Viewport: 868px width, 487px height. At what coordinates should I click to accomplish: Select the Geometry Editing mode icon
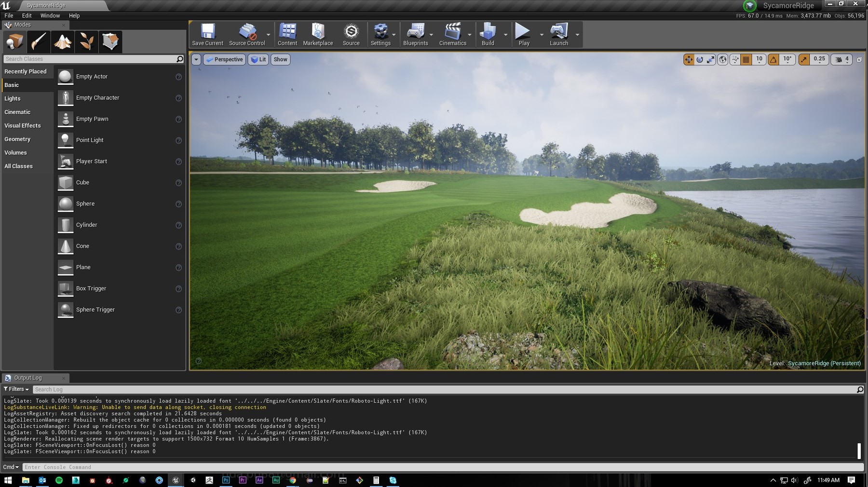click(x=110, y=41)
